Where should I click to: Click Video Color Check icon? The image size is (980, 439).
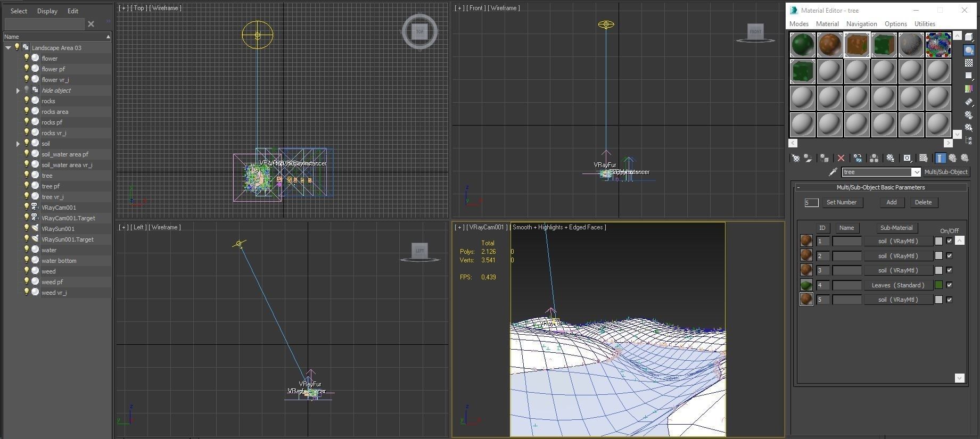point(969,89)
